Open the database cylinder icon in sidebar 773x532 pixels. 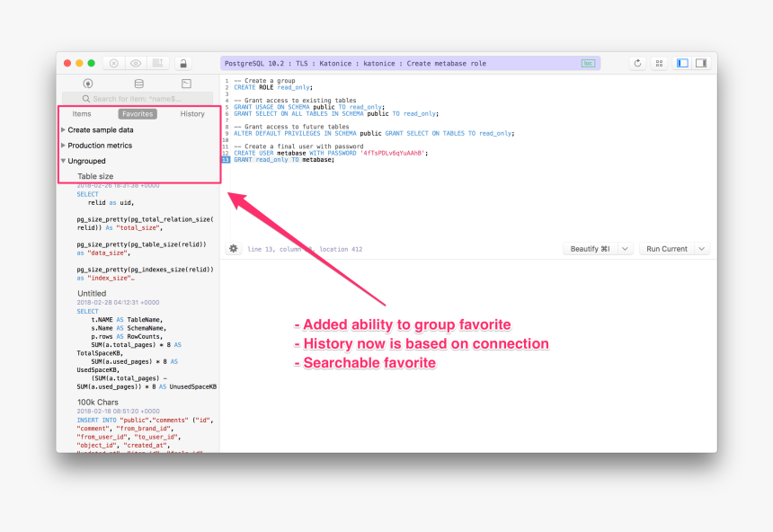click(x=138, y=84)
